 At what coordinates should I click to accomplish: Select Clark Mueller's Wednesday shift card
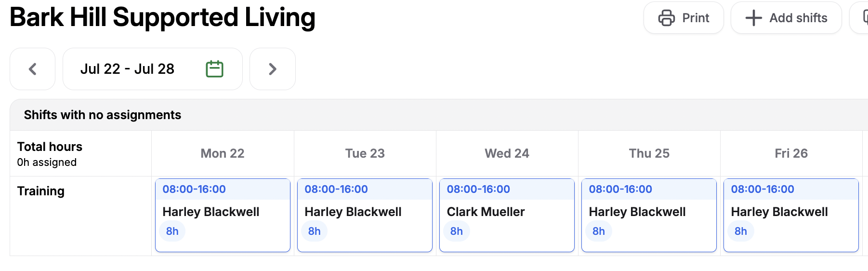[x=507, y=215]
